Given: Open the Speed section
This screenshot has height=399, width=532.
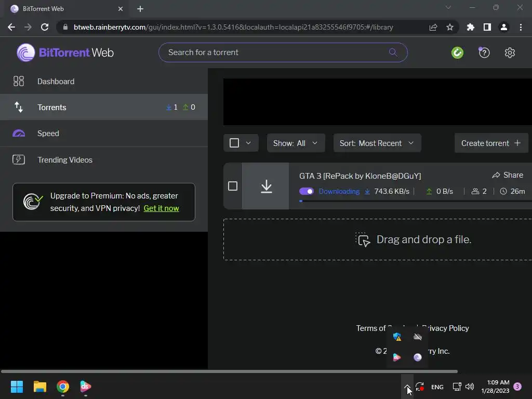Looking at the screenshot, I should point(104,134).
